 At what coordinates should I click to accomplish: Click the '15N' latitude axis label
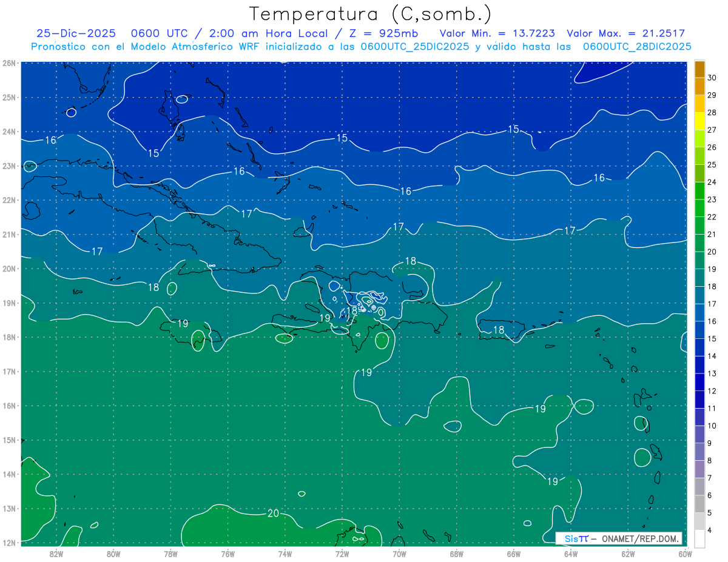(x=8, y=440)
